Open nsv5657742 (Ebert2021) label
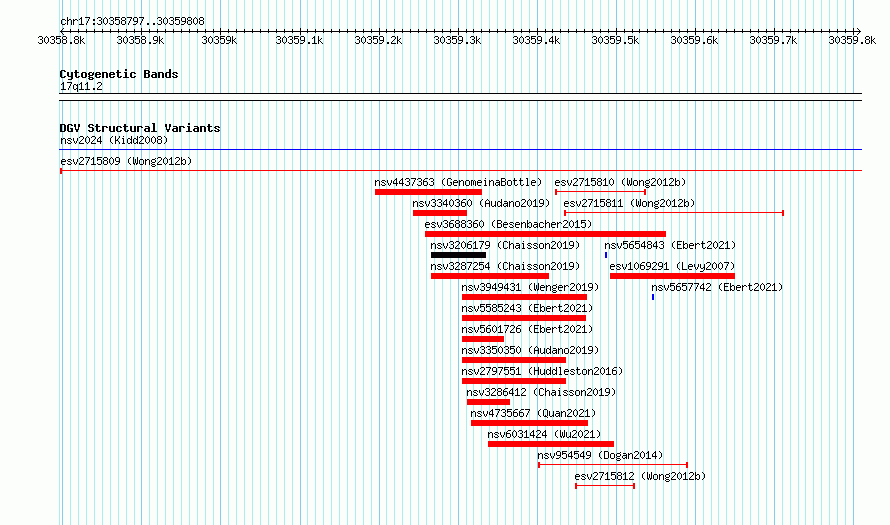Screen dimensions: 890x525 (717, 287)
